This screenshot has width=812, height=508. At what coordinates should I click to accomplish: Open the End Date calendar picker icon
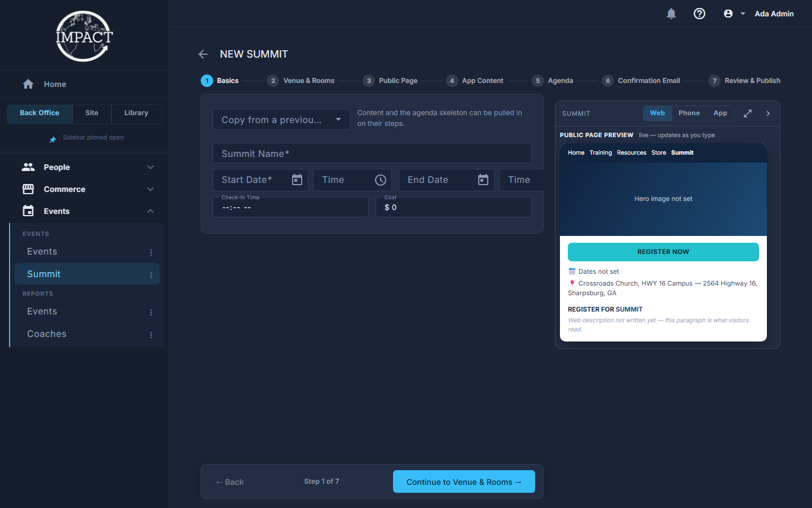coord(483,180)
